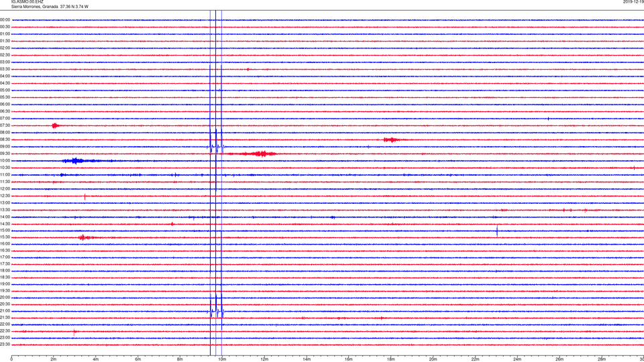Click the 00:00 trace time label
Viewport: 644px width, 362px height.
(x=5, y=19)
